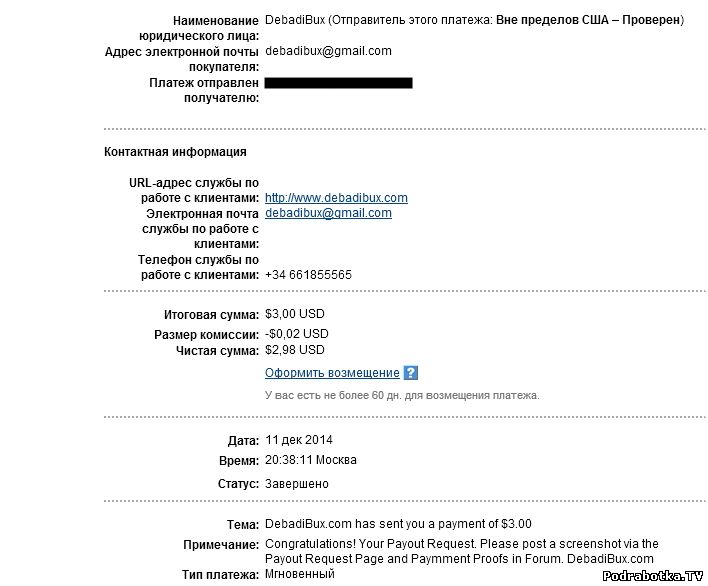Click the help question mark icon
Image resolution: width=708 pixels, height=586 pixels.
(x=410, y=373)
